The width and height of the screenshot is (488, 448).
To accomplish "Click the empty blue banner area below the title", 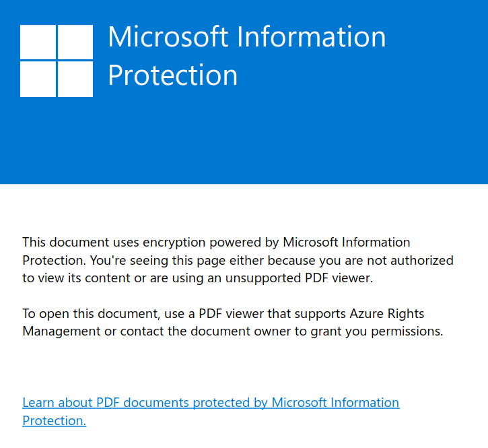I will (269, 141).
